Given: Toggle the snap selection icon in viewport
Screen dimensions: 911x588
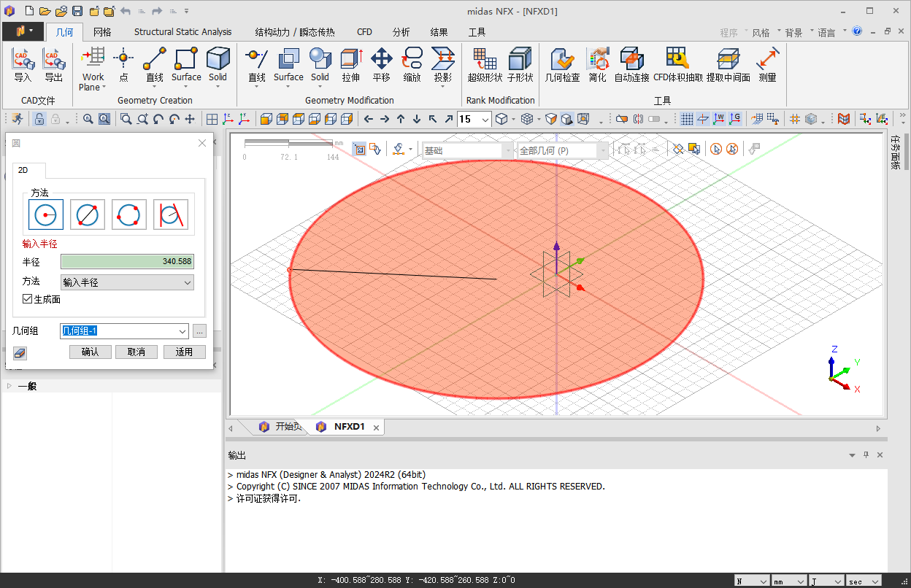Looking at the screenshot, I should click(360, 150).
